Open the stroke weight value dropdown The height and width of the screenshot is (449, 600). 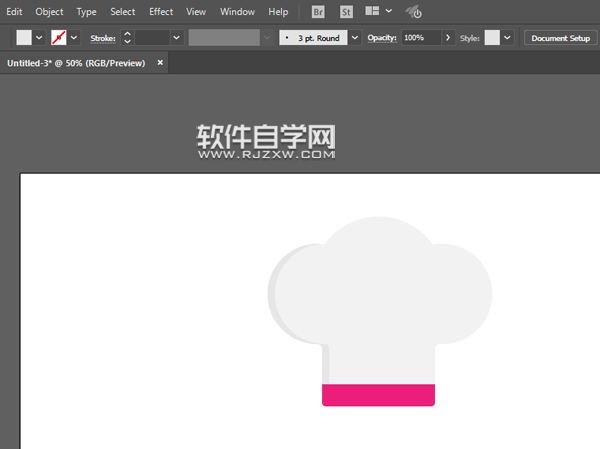coord(176,37)
